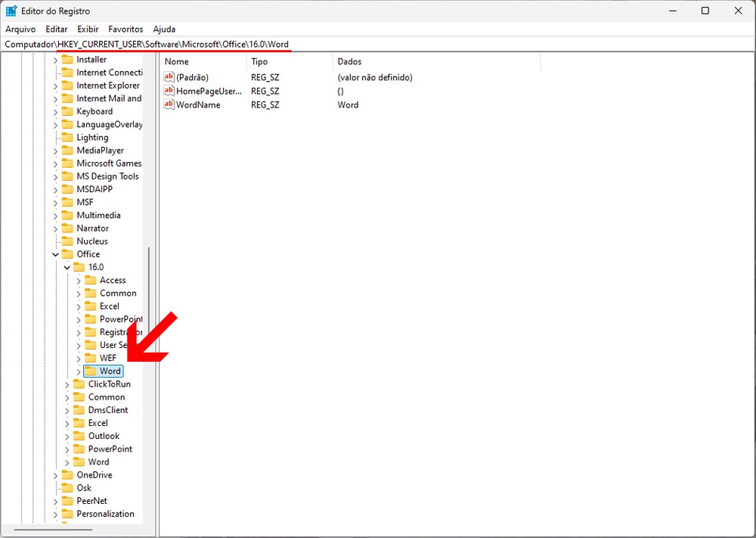Click the ClickToRun folder icon
This screenshot has height=538, width=756.
tap(79, 384)
